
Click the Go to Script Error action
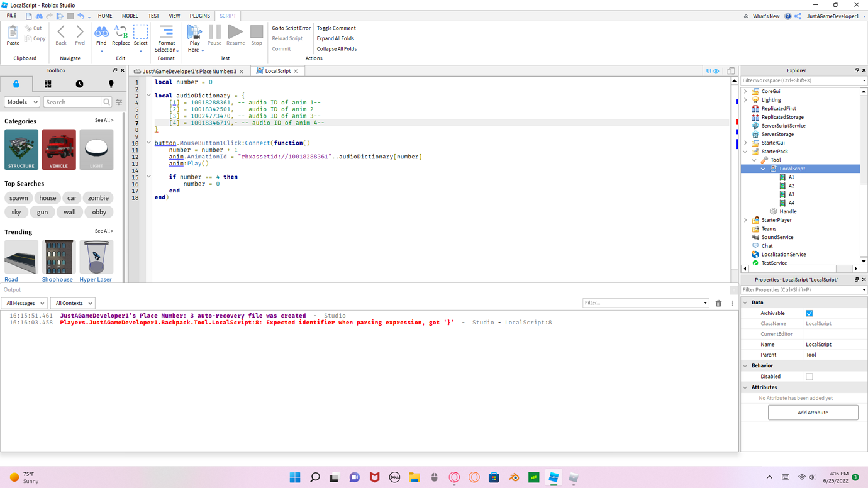coord(290,28)
